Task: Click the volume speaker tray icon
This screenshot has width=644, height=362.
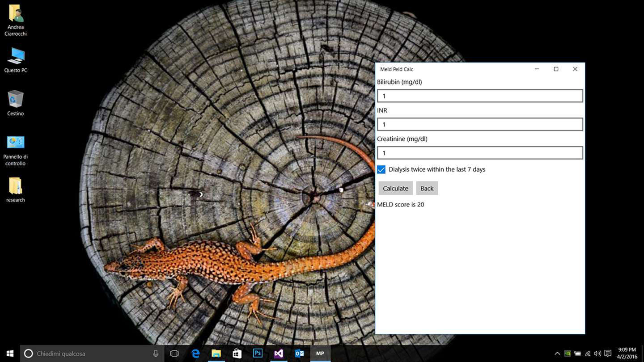Action: [597, 354]
